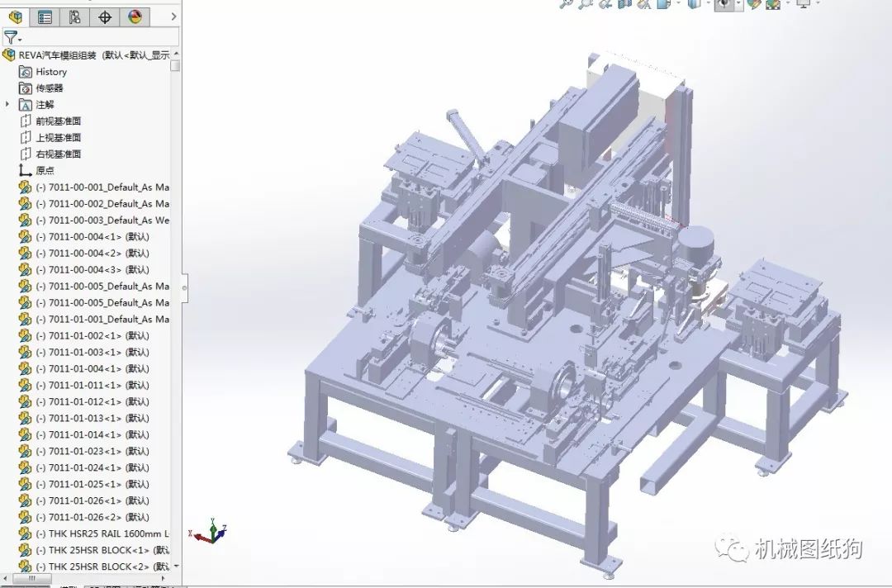The height and width of the screenshot is (588, 892).
Task: Open the View Settings monitor dropdown arrow
Action: [x=818, y=3]
